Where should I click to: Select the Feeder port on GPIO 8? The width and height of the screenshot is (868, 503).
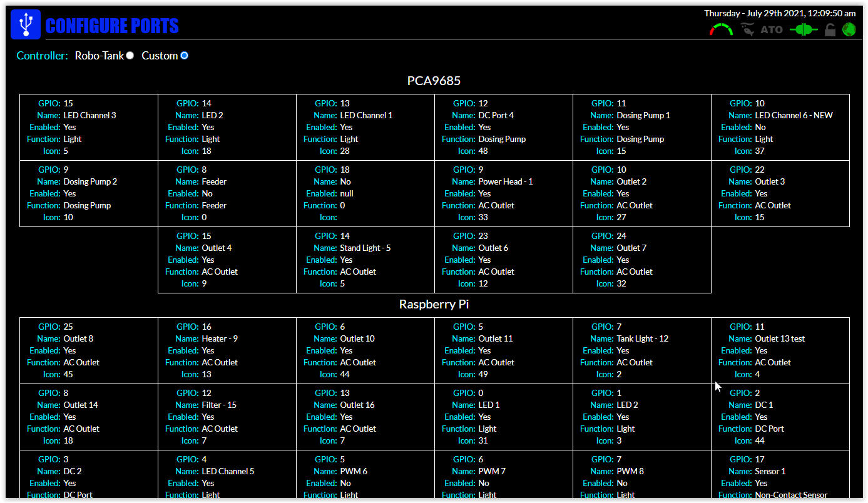click(227, 193)
